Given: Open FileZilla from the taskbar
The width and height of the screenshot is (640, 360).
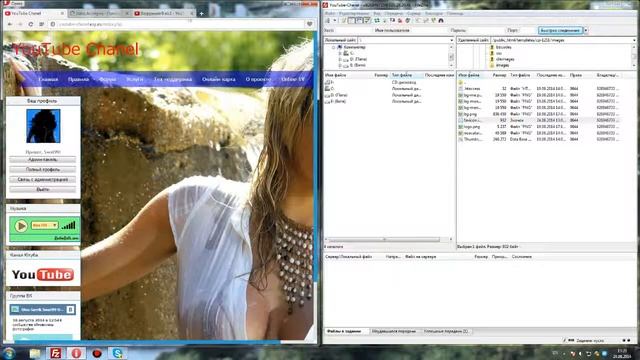Looking at the screenshot, I should coord(56,353).
